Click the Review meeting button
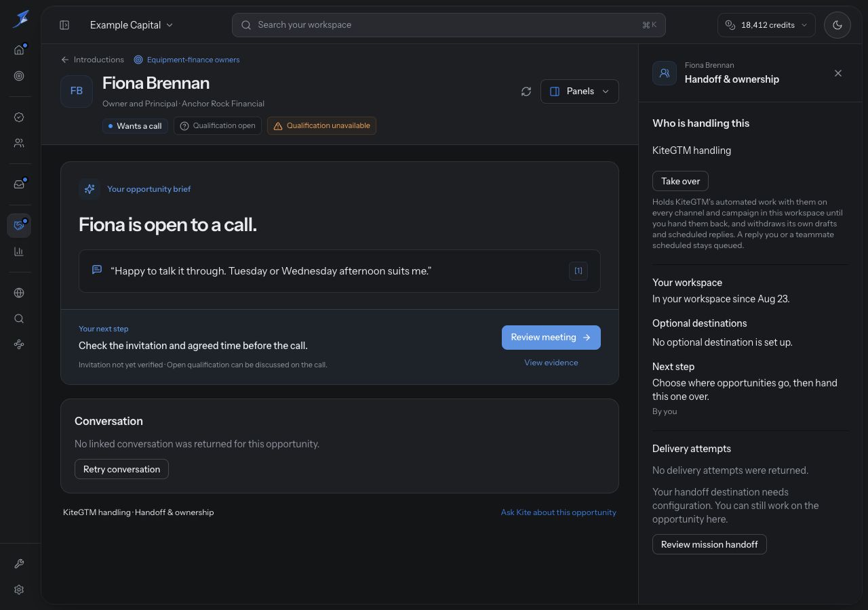This screenshot has height=610, width=868. click(551, 338)
